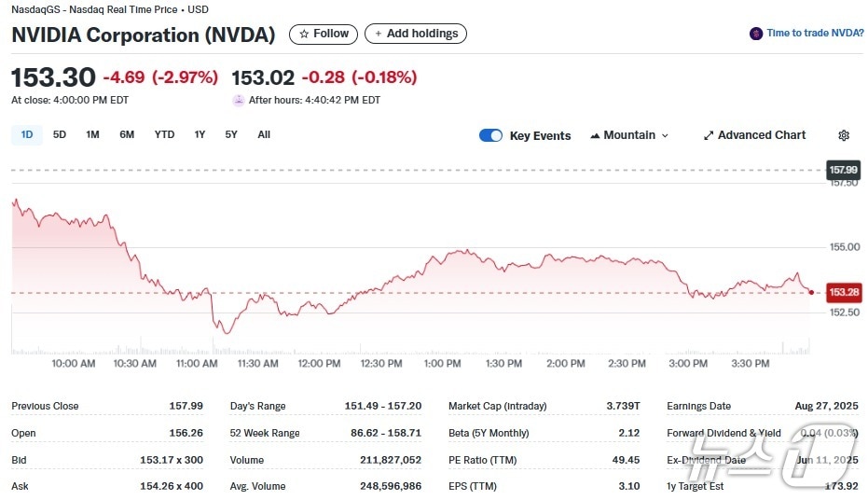Select the 1D time range tab
This screenshot has width=868, height=500.
tap(27, 134)
